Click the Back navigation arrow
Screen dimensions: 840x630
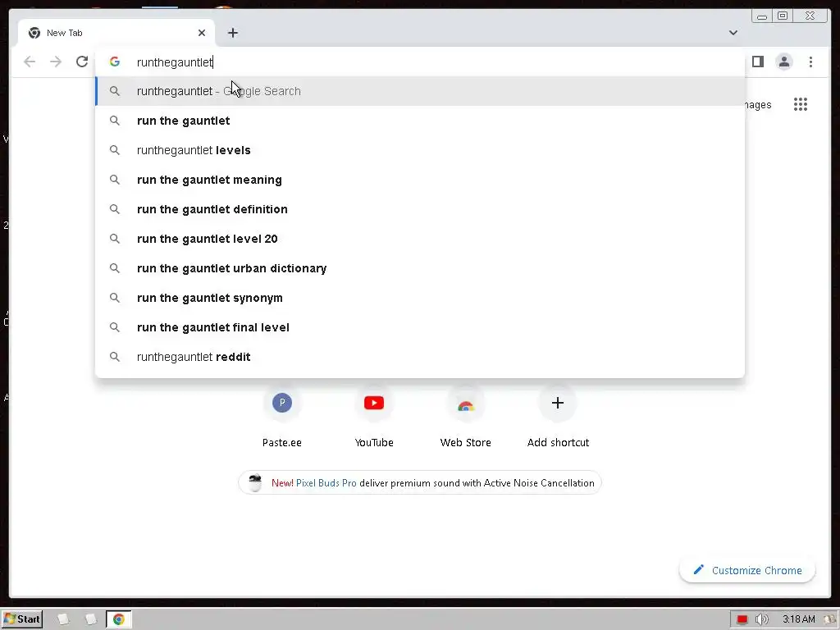click(30, 62)
